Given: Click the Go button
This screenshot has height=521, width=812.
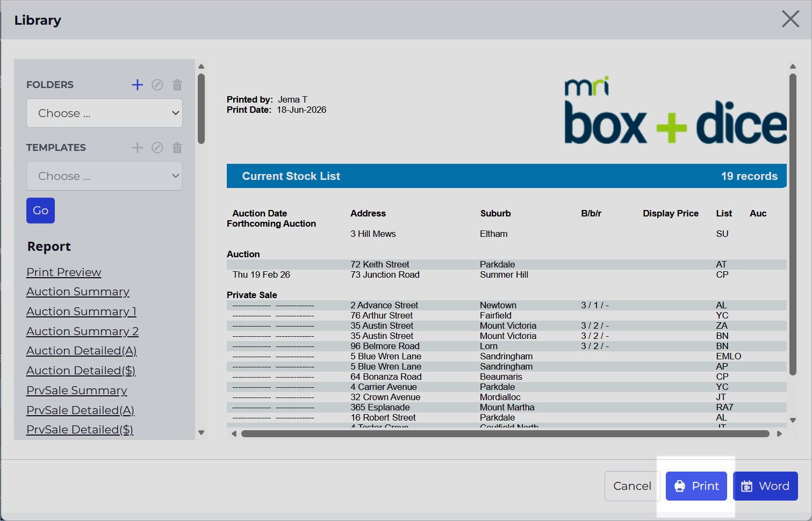Looking at the screenshot, I should 40,211.
